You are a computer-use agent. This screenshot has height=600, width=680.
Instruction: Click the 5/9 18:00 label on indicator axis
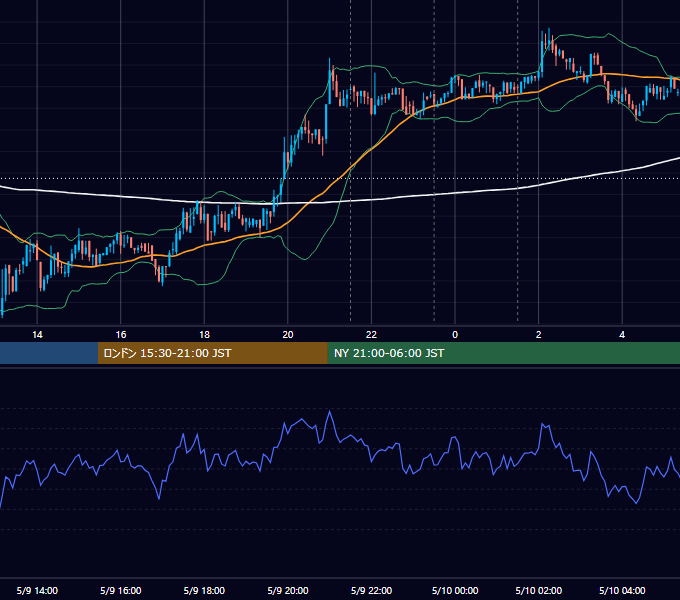204,590
